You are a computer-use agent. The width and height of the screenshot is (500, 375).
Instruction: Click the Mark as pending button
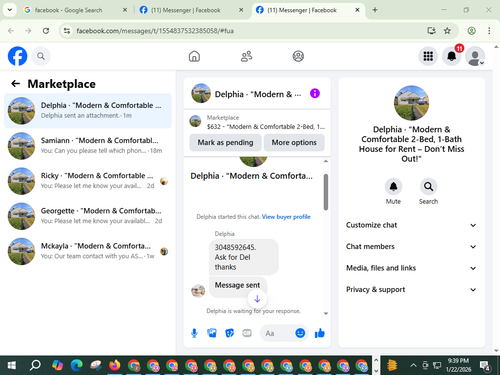[x=225, y=143]
